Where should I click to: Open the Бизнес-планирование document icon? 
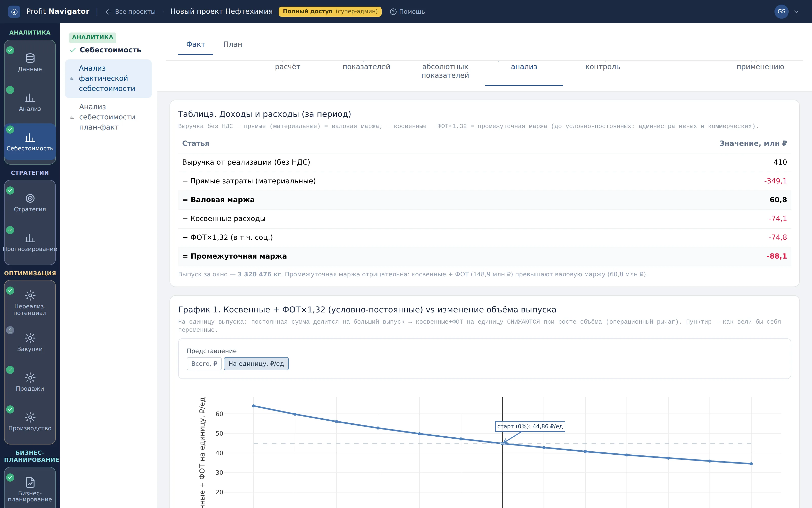[x=30, y=482]
